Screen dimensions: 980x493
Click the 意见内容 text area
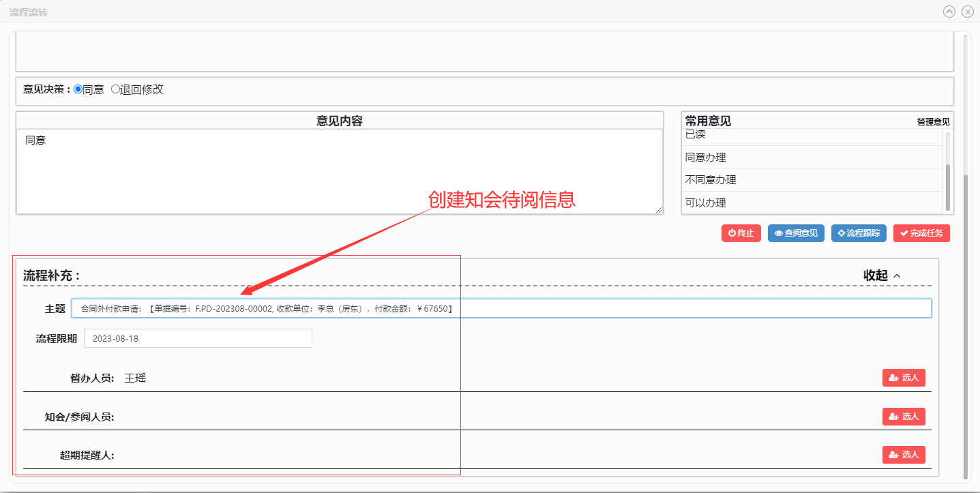(339, 170)
